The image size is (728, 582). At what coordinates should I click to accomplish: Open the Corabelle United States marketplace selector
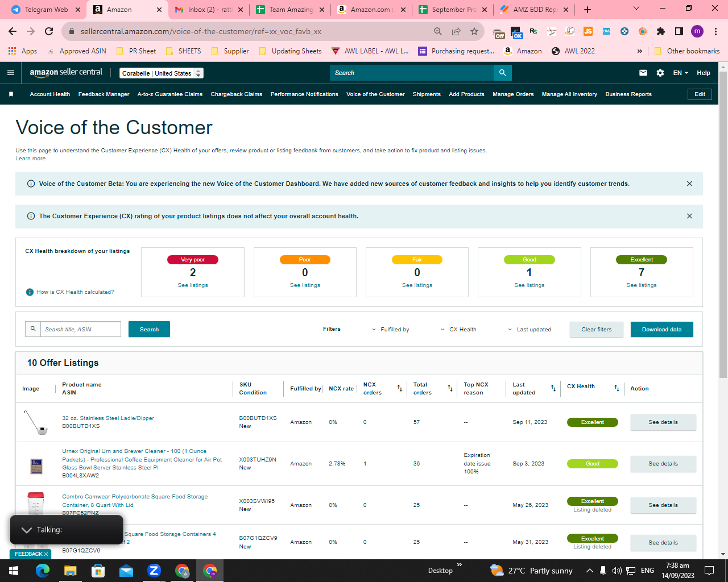(162, 73)
